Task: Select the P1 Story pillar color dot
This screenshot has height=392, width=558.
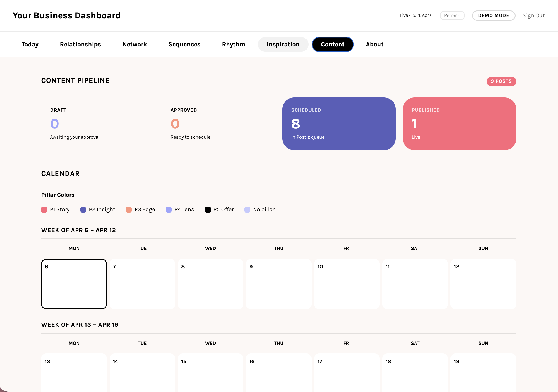Action: (x=44, y=209)
